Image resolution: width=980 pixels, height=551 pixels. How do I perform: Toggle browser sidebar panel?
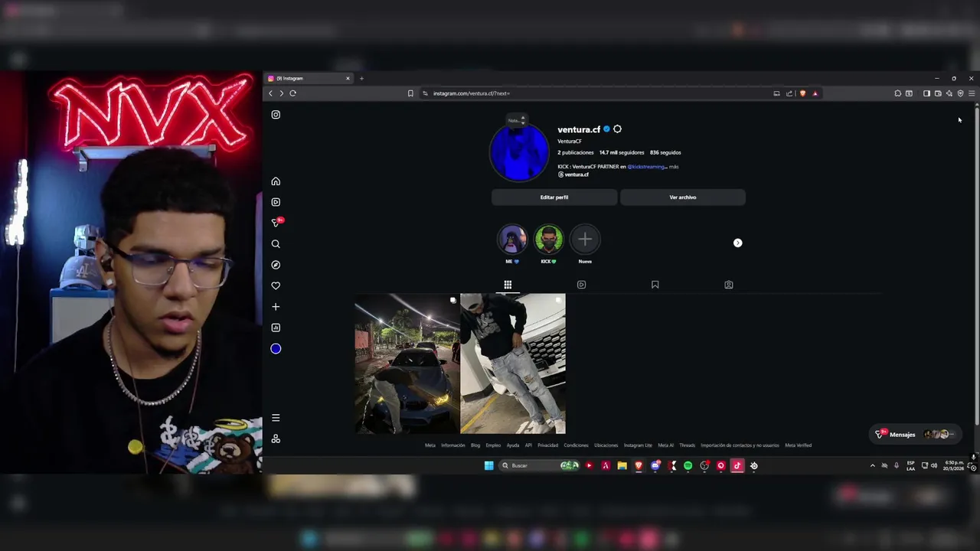click(926, 93)
